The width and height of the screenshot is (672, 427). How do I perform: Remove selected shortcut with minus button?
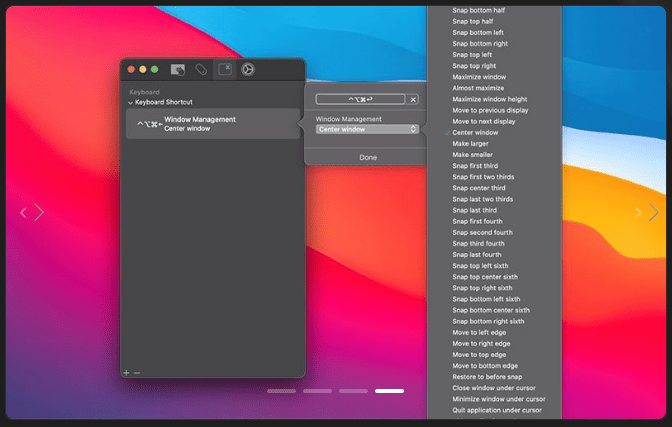[137, 373]
